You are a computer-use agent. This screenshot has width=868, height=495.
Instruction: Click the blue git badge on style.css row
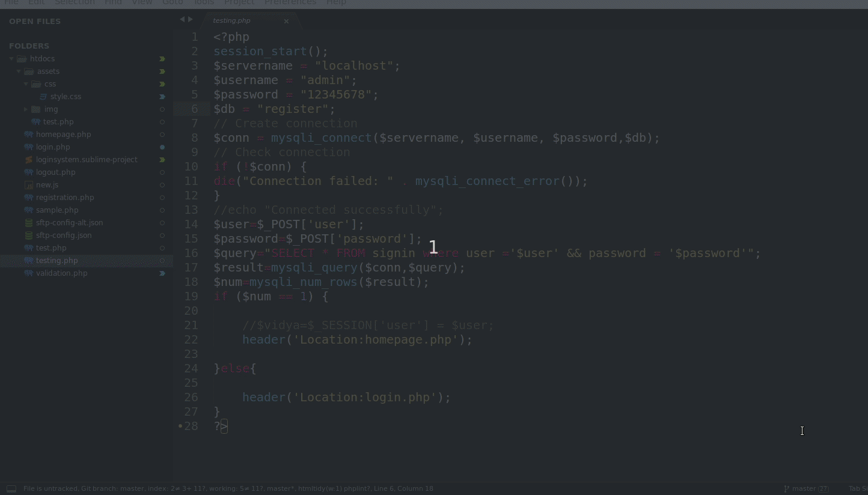(162, 97)
